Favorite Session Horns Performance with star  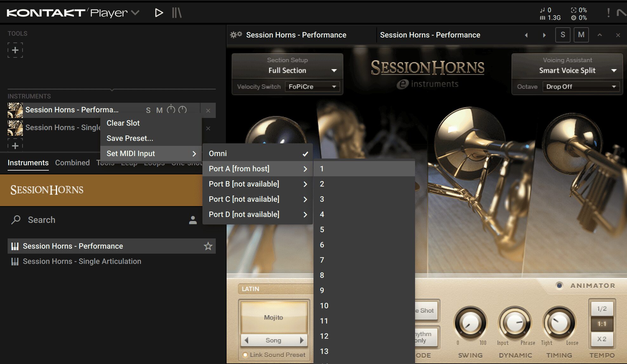[x=208, y=246]
